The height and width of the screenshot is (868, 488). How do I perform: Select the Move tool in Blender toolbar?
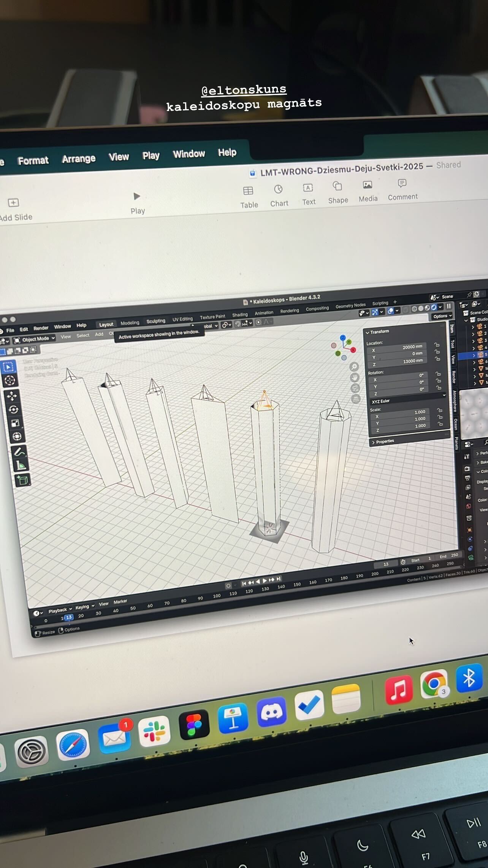(x=12, y=396)
